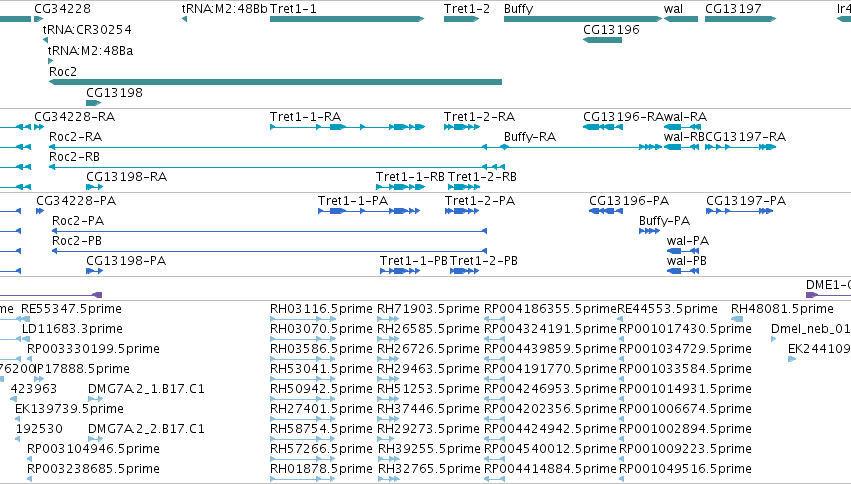Select the RE44553.5prime EST feature
The height and width of the screenshot is (484, 851).
point(620,319)
